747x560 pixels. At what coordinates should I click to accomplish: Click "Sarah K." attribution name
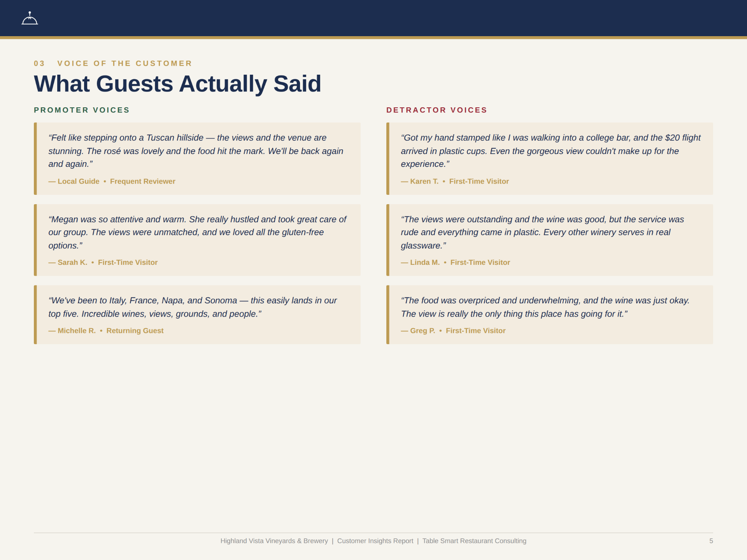(x=72, y=262)
